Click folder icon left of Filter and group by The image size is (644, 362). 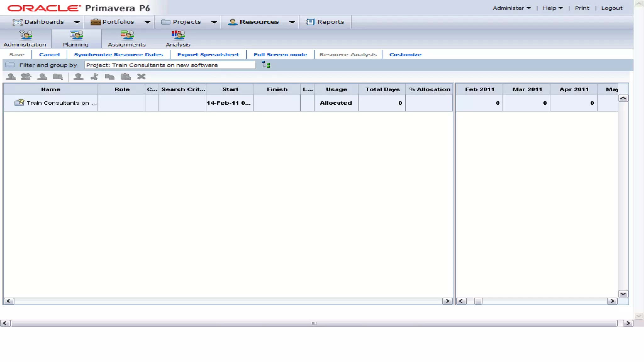pos(10,65)
